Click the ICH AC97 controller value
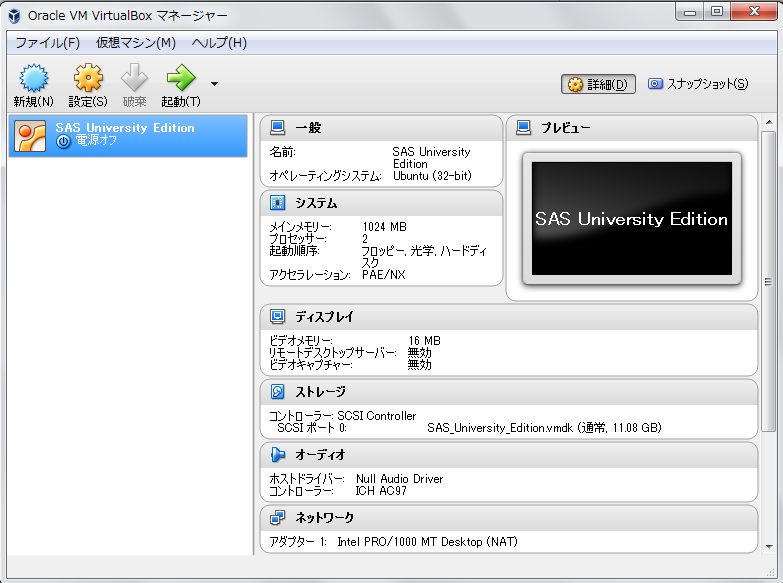 tap(381, 491)
